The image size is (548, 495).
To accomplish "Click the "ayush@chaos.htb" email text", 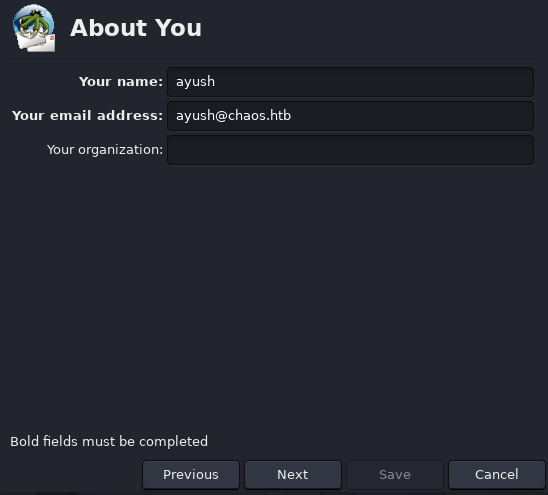I will click(233, 116).
